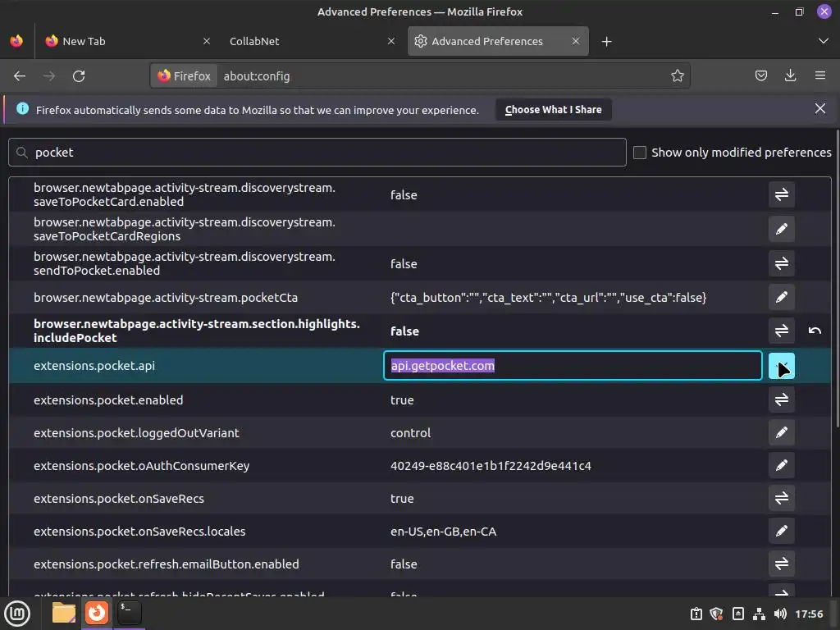Close the CollabNet tab
Image resolution: width=840 pixels, height=630 pixels.
[391, 41]
